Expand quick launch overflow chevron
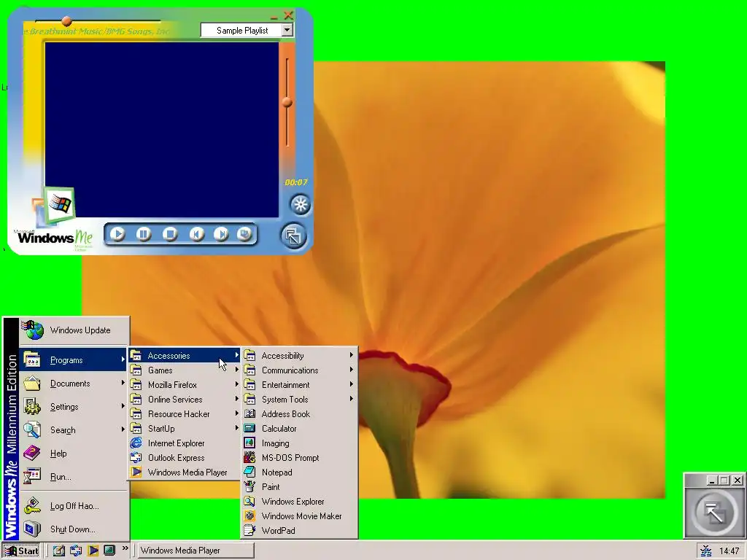 pyautogui.click(x=125, y=548)
